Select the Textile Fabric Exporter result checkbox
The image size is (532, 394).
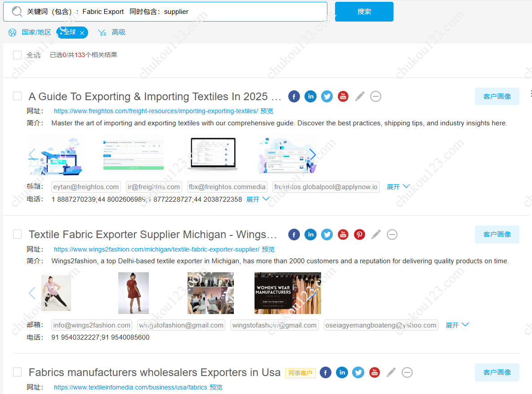click(17, 234)
